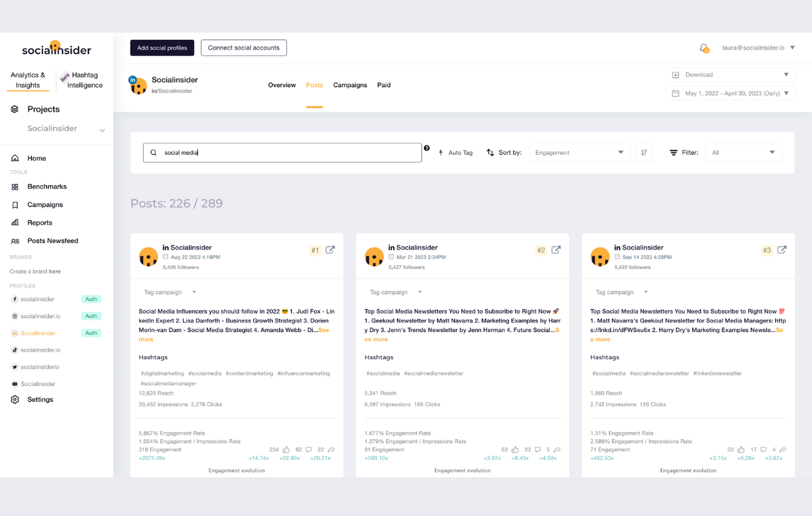Select the Posts tab
Image resolution: width=812 pixels, height=516 pixels.
click(x=314, y=85)
